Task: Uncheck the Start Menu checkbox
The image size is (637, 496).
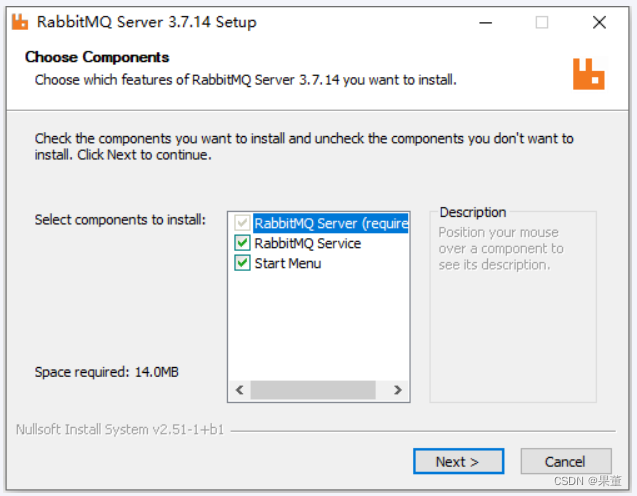Action: click(241, 263)
